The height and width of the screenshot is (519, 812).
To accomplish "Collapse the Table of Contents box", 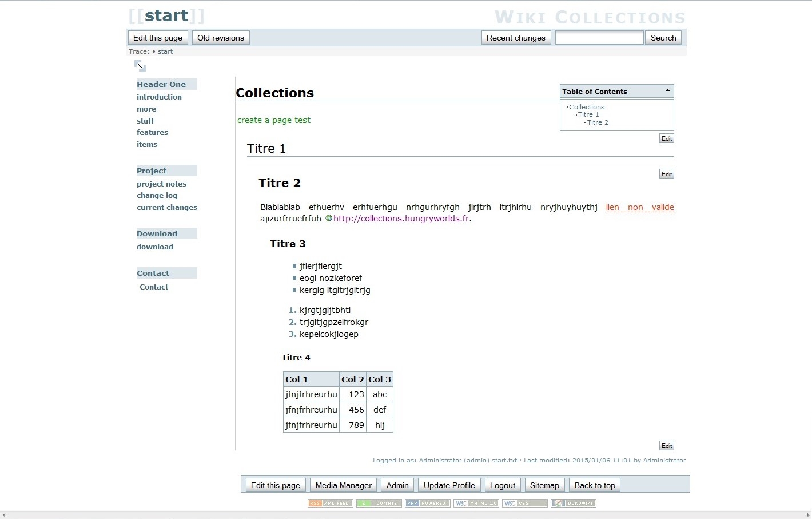I will coord(667,91).
